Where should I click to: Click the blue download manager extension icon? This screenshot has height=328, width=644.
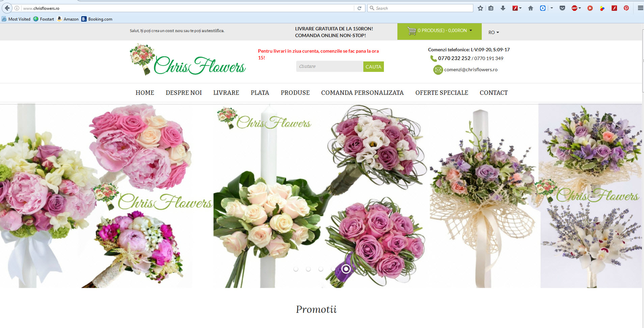(543, 8)
